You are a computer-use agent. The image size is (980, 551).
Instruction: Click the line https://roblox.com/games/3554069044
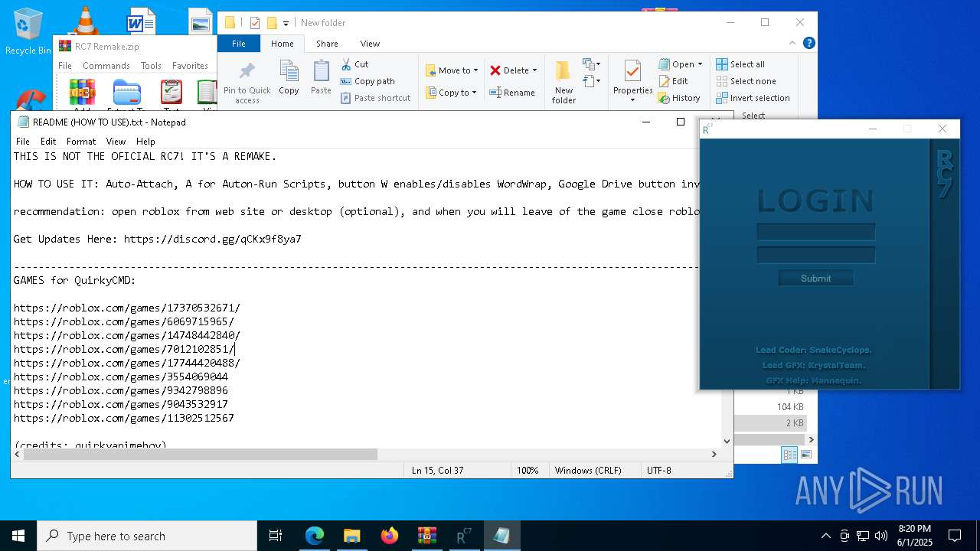[120, 377]
